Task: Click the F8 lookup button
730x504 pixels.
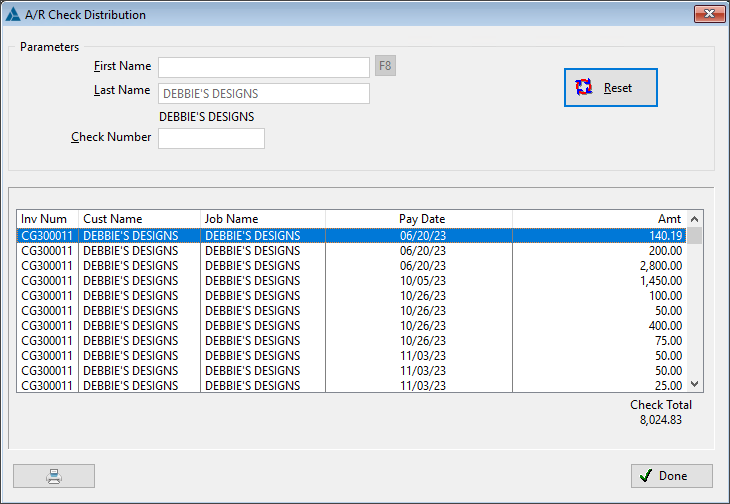Action: pos(385,66)
